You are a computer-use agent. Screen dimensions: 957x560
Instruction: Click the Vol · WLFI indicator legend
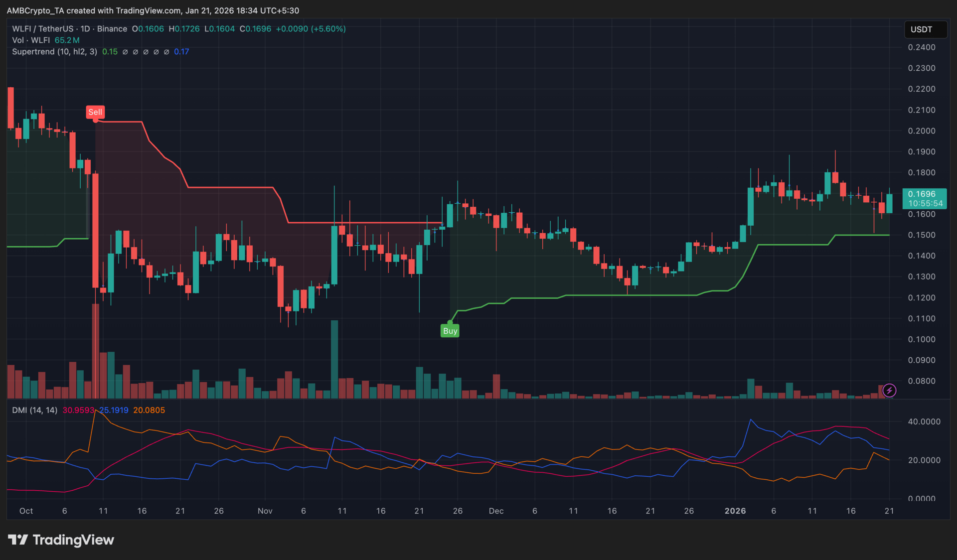click(31, 40)
